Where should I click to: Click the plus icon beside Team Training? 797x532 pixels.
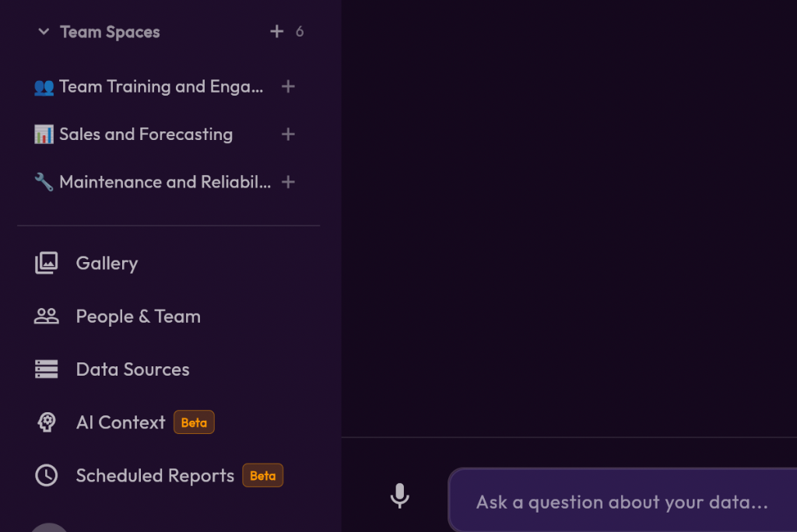point(288,86)
